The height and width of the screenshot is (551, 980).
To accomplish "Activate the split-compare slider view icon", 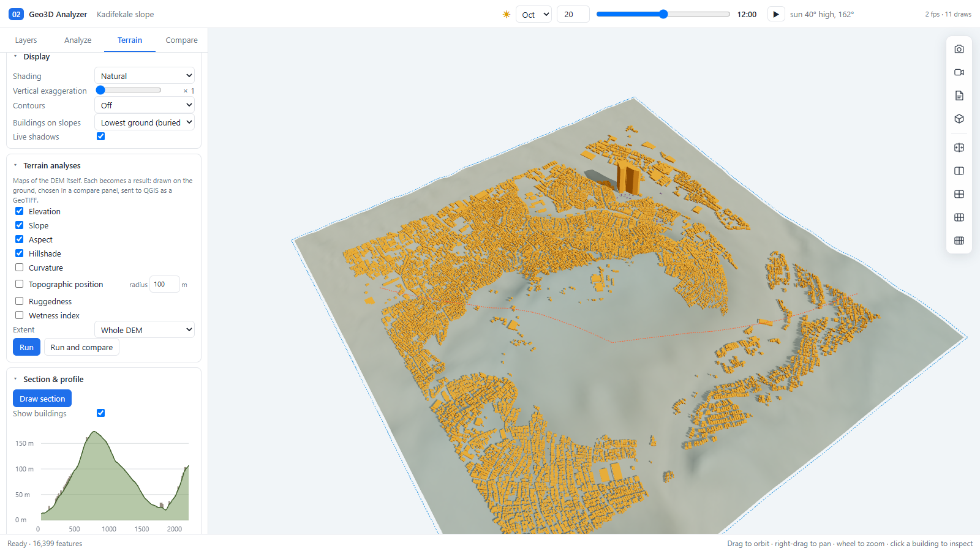I will coord(959,148).
